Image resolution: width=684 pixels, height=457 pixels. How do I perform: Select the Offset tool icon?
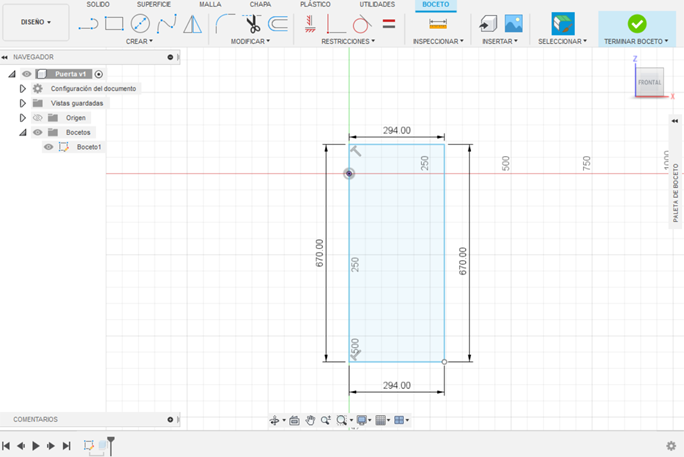click(x=278, y=24)
